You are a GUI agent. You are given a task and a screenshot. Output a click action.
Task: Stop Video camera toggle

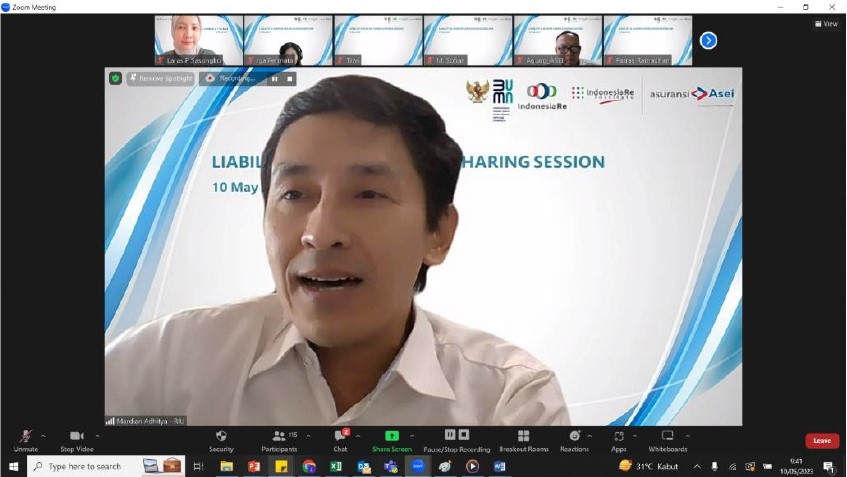click(77, 440)
